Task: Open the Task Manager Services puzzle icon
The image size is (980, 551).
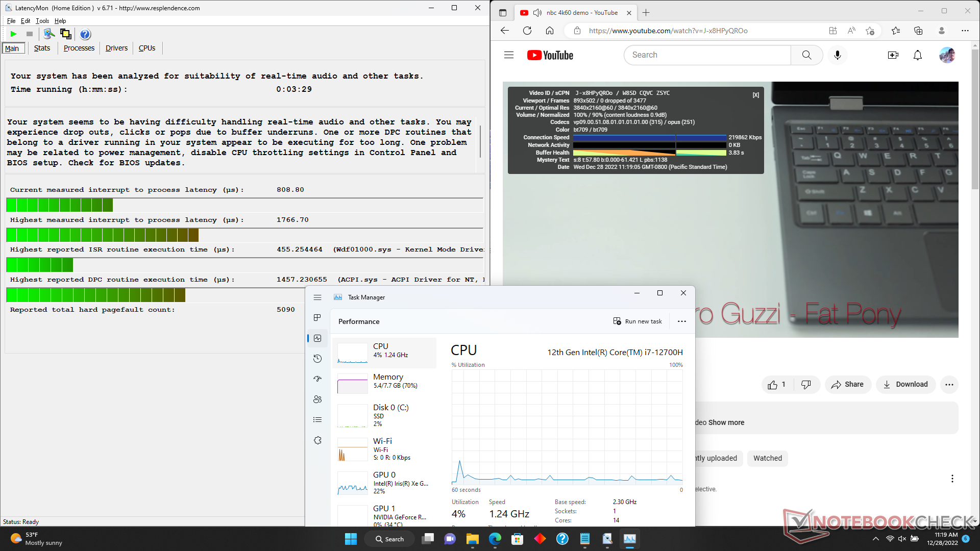Action: (x=317, y=440)
